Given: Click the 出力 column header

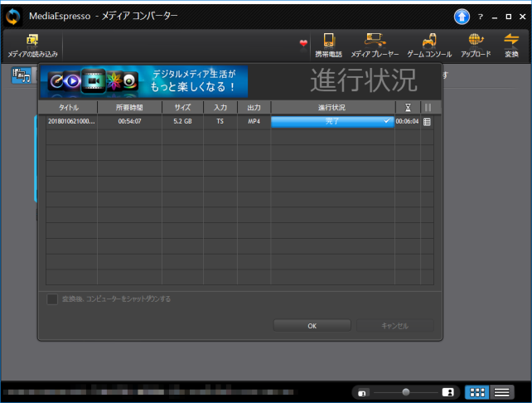Looking at the screenshot, I should pos(254,108).
